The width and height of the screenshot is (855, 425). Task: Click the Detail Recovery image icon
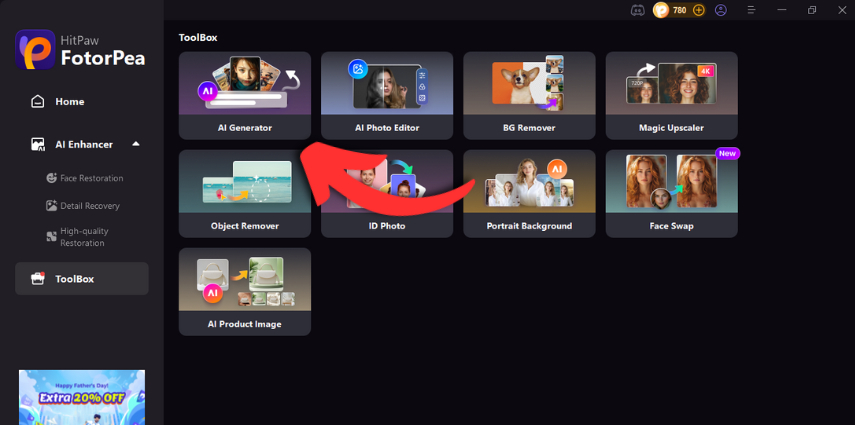(x=52, y=206)
